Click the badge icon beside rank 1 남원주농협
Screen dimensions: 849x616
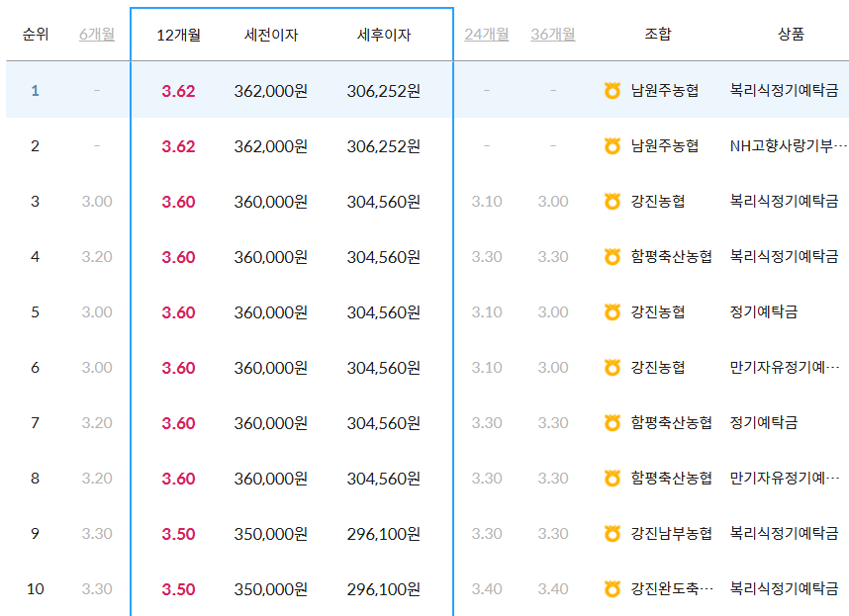[x=612, y=90]
